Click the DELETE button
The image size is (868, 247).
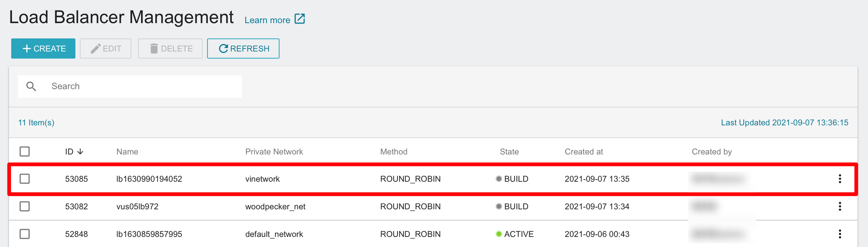tap(170, 49)
